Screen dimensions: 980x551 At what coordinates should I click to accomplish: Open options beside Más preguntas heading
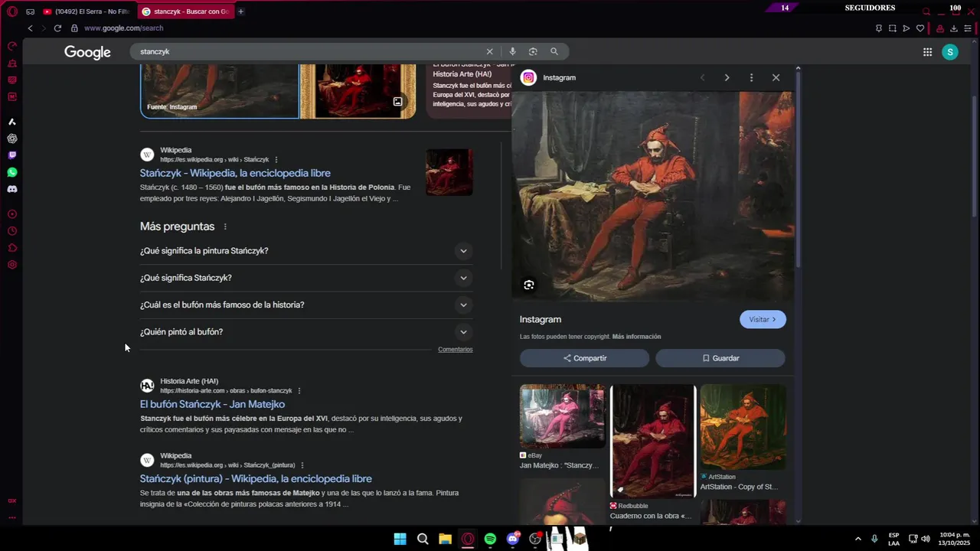click(225, 227)
